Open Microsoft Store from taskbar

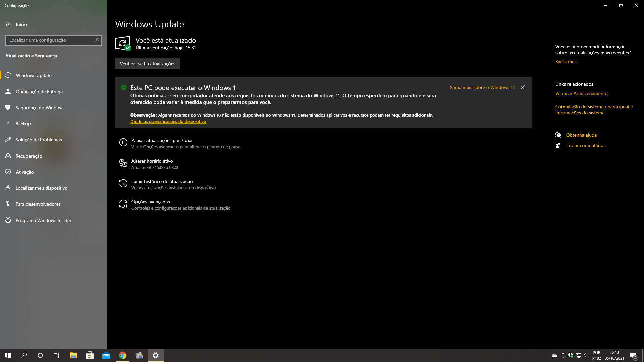[90, 355]
